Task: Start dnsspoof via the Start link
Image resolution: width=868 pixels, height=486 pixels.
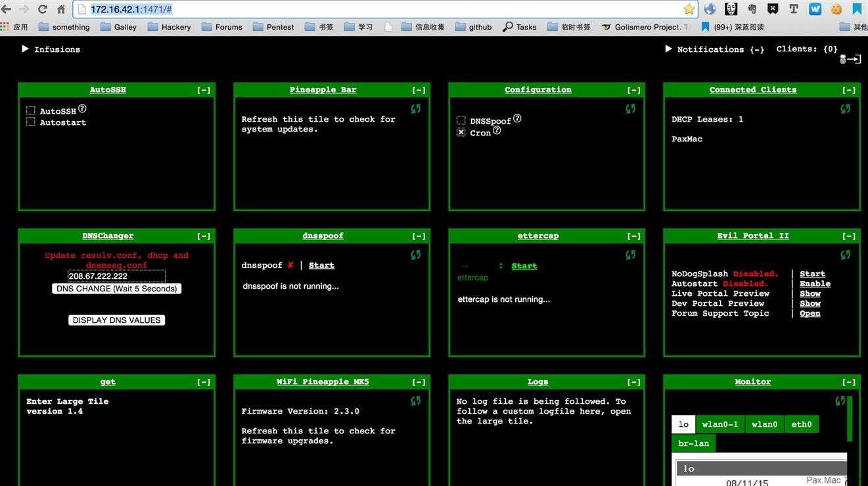Action: tap(321, 265)
